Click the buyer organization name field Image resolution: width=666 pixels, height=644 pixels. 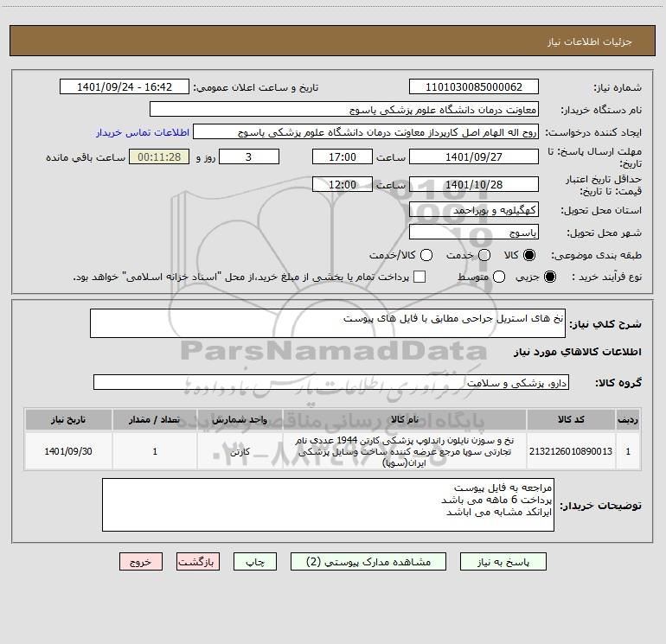(344, 110)
